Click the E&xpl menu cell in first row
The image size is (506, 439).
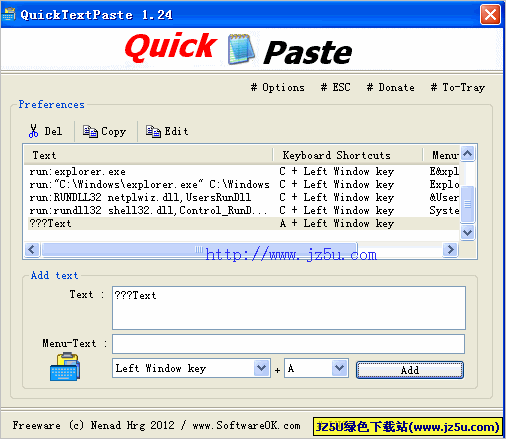[x=444, y=172]
